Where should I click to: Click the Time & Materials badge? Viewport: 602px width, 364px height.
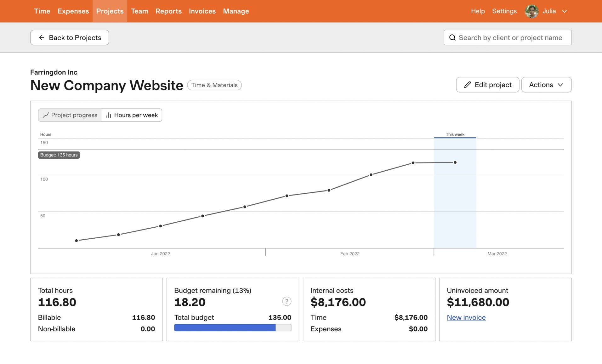(214, 85)
